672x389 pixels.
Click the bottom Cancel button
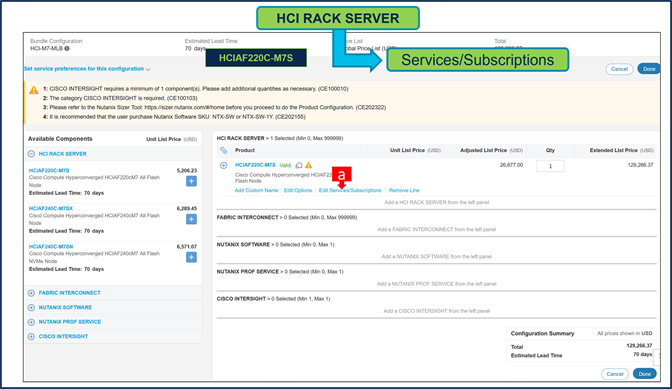coord(615,374)
